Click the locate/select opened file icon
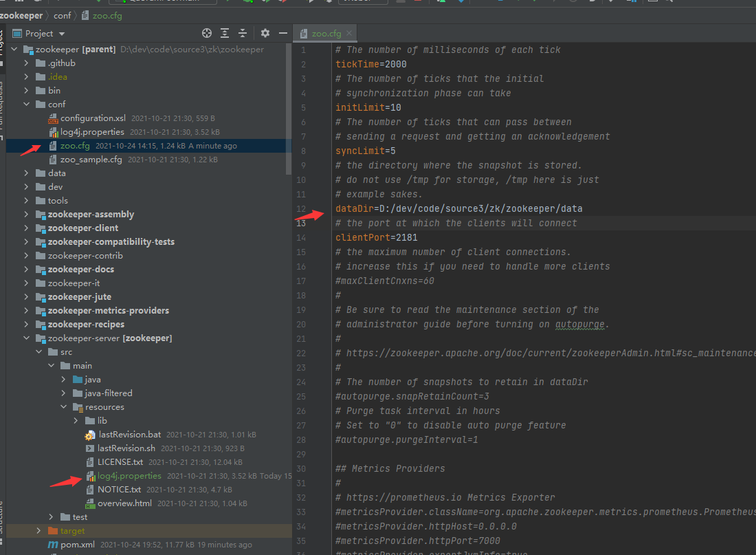The height and width of the screenshot is (555, 756). click(x=207, y=33)
